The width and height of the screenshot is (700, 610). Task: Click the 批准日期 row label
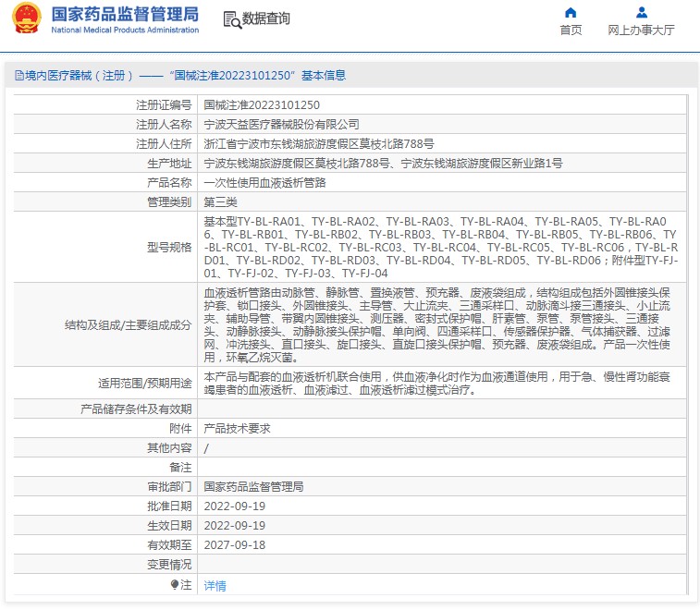(169, 506)
